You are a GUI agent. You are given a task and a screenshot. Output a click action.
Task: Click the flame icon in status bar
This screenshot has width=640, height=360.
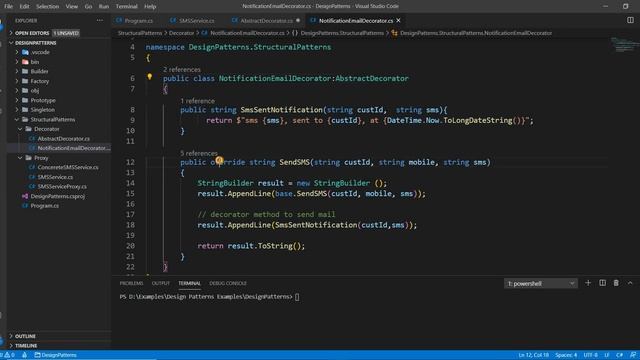tap(24, 355)
